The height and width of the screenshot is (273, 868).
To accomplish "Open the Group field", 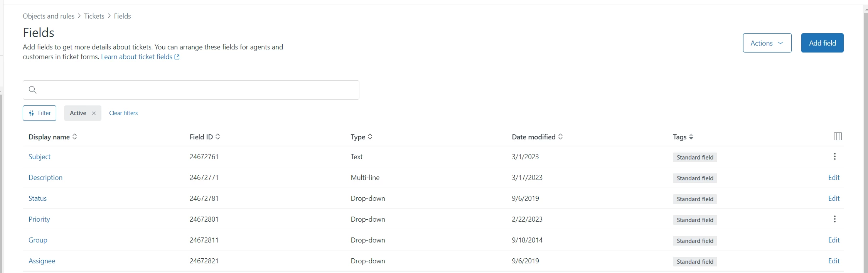I will (38, 240).
